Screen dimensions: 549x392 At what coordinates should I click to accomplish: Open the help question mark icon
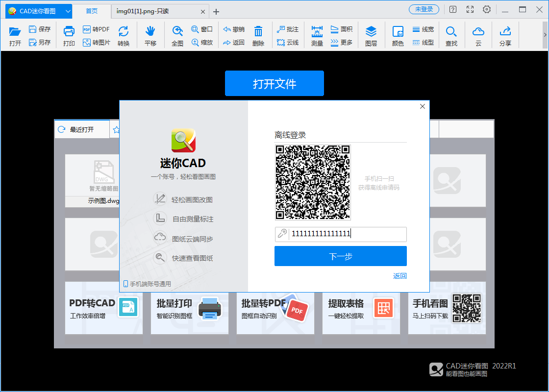pos(453,9)
